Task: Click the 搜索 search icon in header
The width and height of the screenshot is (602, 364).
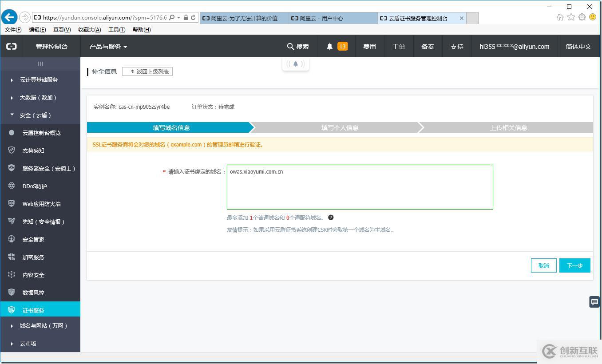Action: tap(291, 47)
